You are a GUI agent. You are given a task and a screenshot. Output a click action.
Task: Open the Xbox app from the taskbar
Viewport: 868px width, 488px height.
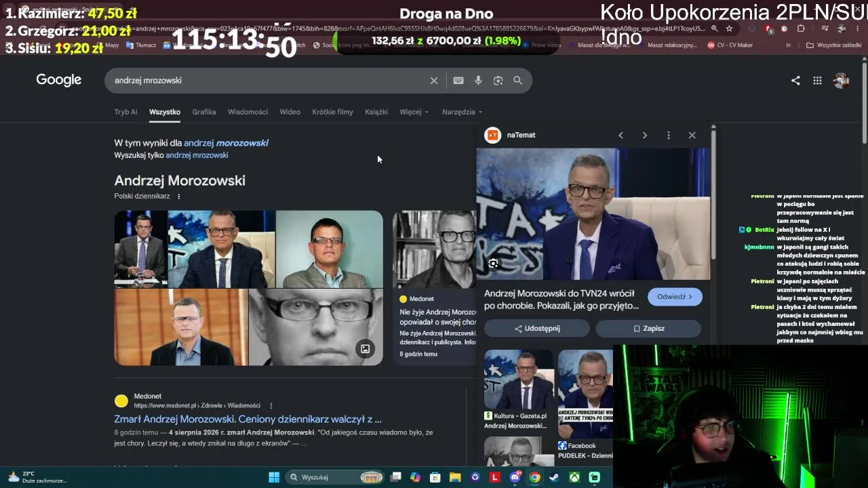574,477
